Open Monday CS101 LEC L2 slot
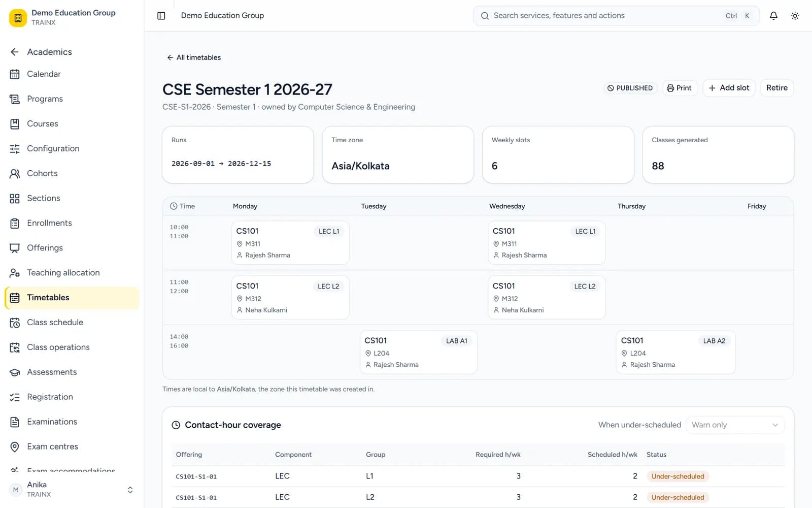812x508 pixels. (290, 298)
